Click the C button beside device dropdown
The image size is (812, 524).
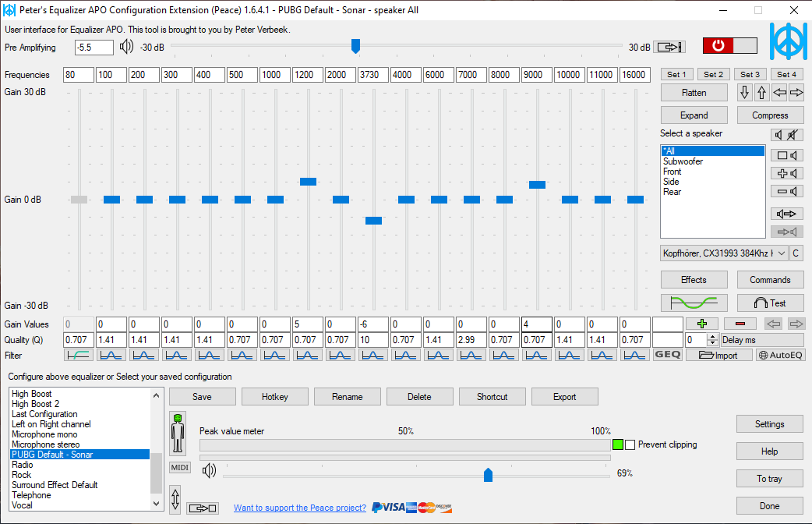(796, 253)
